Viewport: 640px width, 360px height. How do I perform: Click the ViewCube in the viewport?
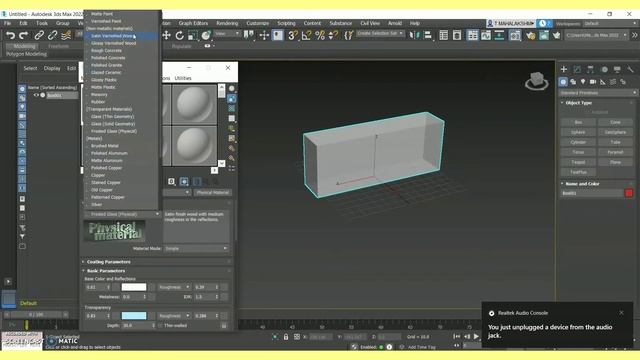pyautogui.click(x=536, y=80)
